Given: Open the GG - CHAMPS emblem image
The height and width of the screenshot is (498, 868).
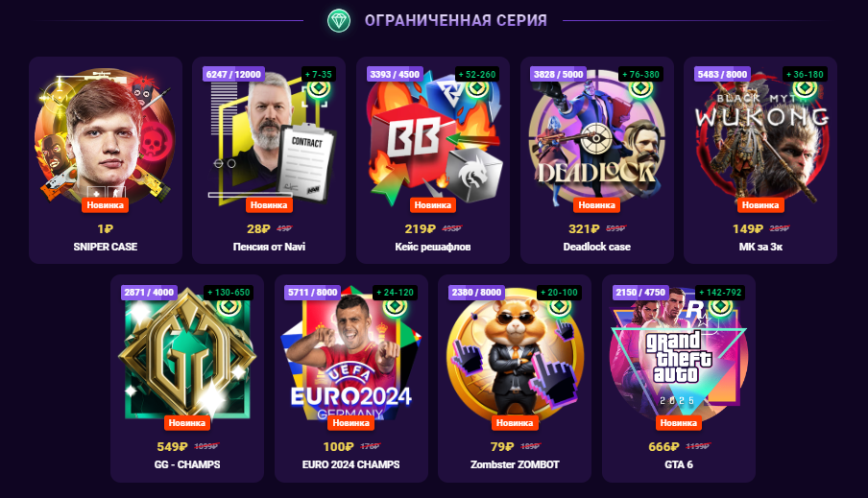Looking at the screenshot, I should (x=187, y=354).
